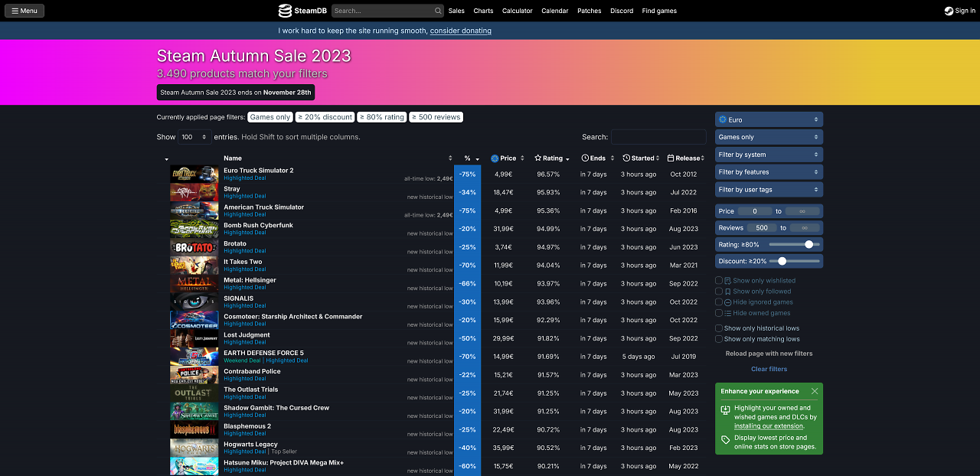Remove the ≥ 20% discount filter tag
This screenshot has width=980, height=476.
pyautogui.click(x=325, y=117)
